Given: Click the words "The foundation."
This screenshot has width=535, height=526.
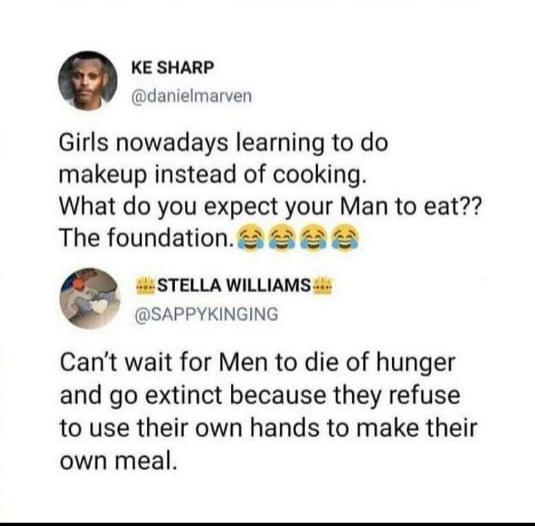Looking at the screenshot, I should click(x=147, y=238).
